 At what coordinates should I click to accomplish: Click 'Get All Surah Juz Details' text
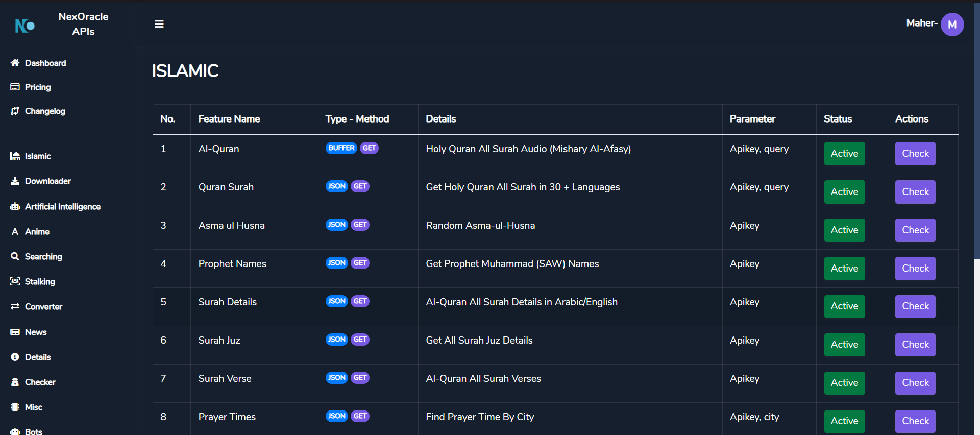(x=479, y=340)
